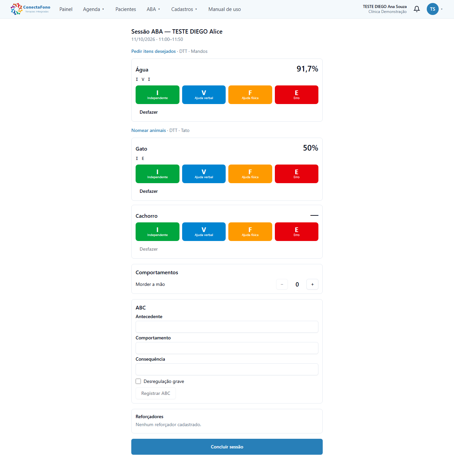454x476 pixels.
Task: Click Concluir sessão button
Action: (227, 447)
